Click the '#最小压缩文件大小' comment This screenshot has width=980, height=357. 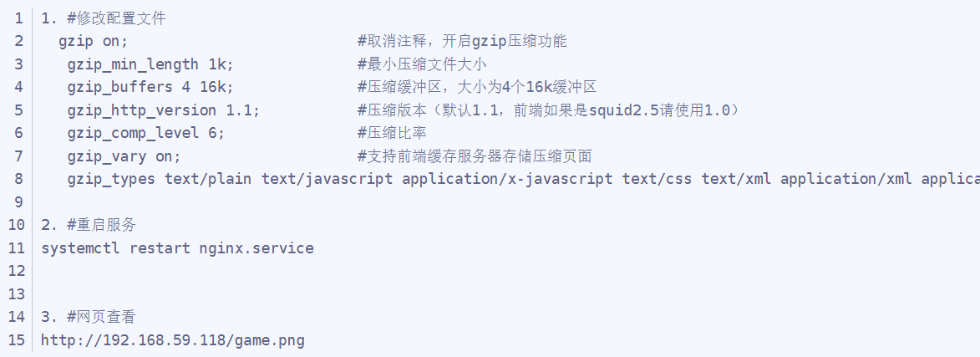[422, 64]
